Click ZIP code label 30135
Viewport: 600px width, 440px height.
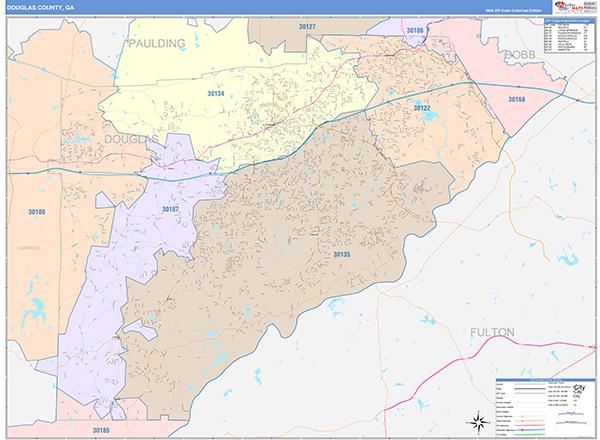342,254
